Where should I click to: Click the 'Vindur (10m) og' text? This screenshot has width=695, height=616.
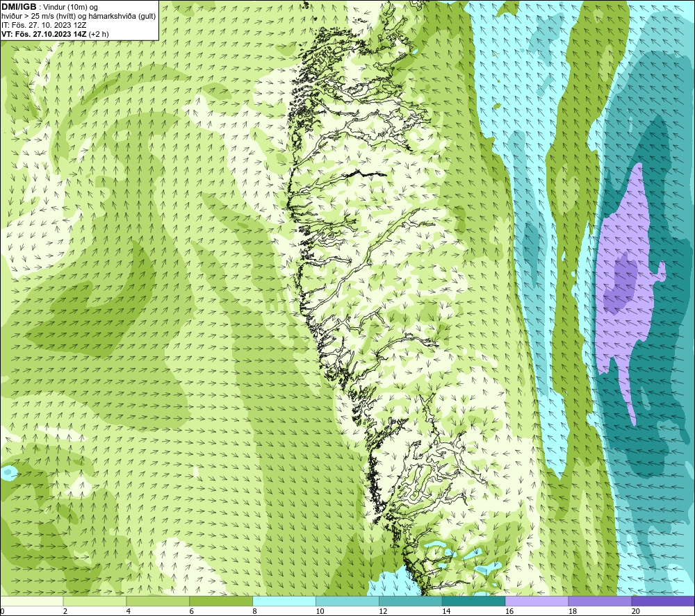[x=70, y=7]
